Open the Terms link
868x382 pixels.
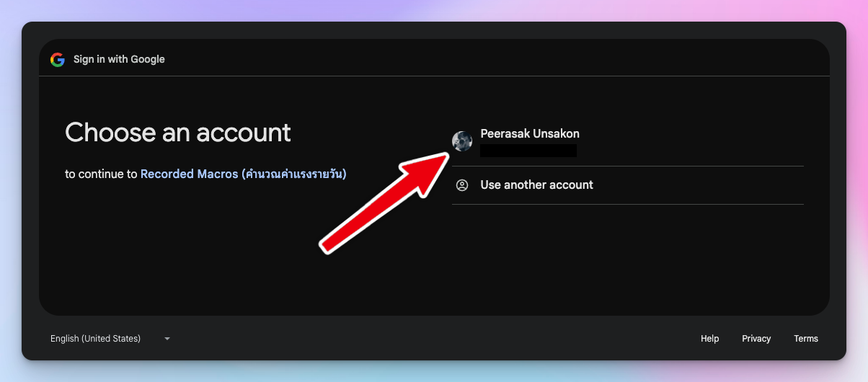[806, 339]
